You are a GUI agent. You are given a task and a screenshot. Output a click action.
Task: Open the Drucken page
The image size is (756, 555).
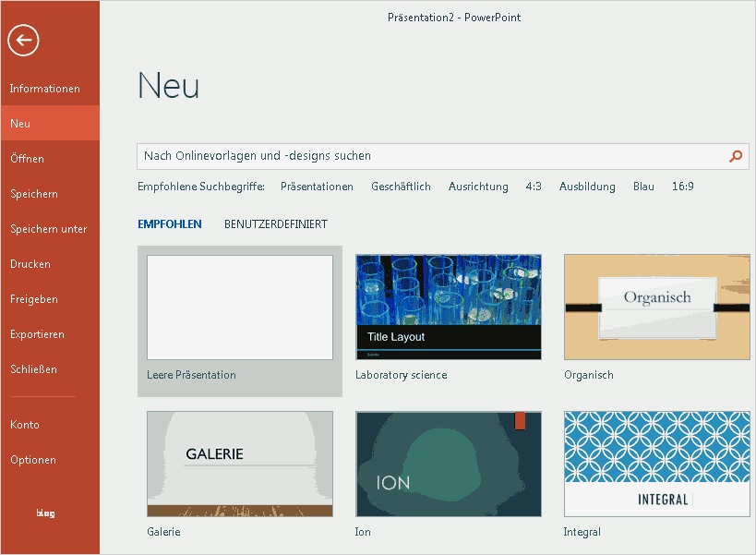(x=29, y=264)
